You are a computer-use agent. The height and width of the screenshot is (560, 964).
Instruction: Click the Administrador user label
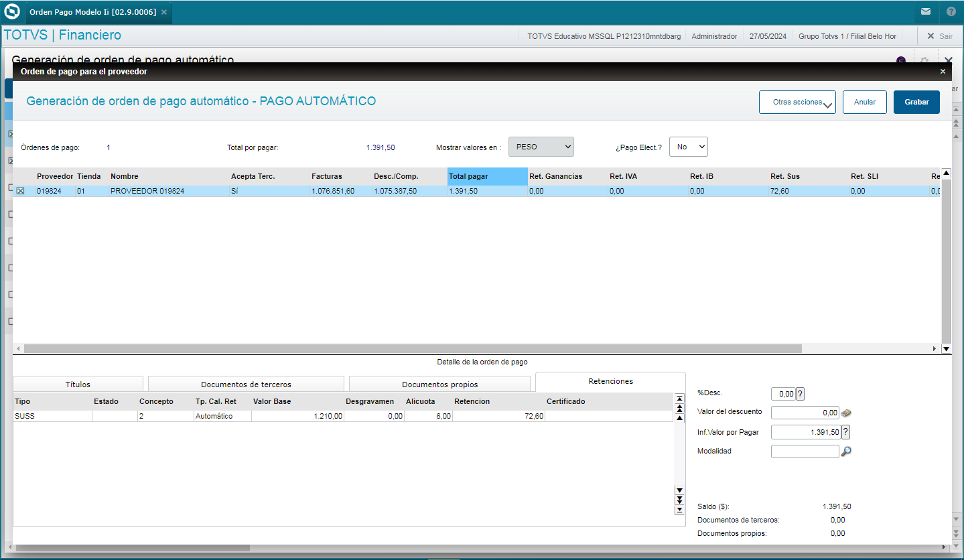(x=714, y=36)
